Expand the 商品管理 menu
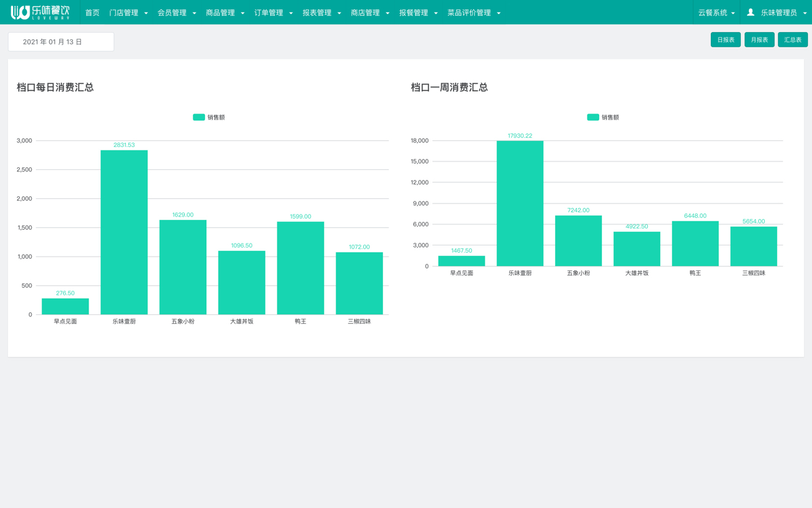Viewport: 812px width, 508px height. pos(225,12)
